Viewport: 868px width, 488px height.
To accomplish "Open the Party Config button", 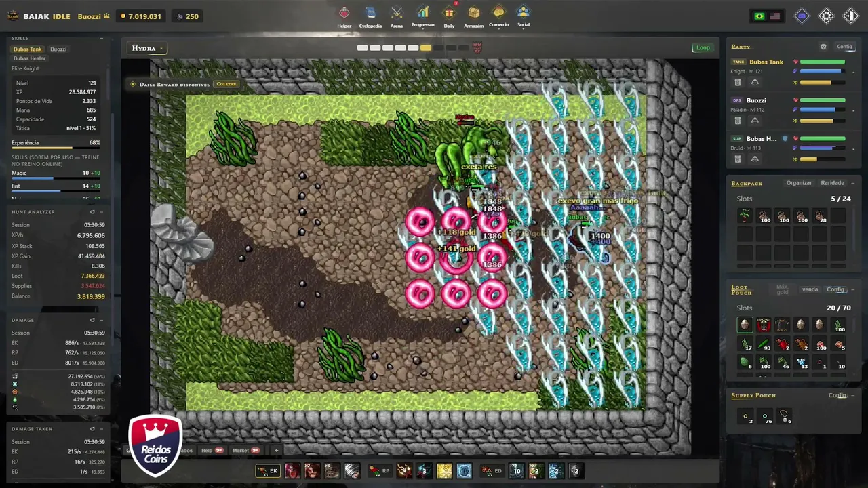I will [844, 47].
